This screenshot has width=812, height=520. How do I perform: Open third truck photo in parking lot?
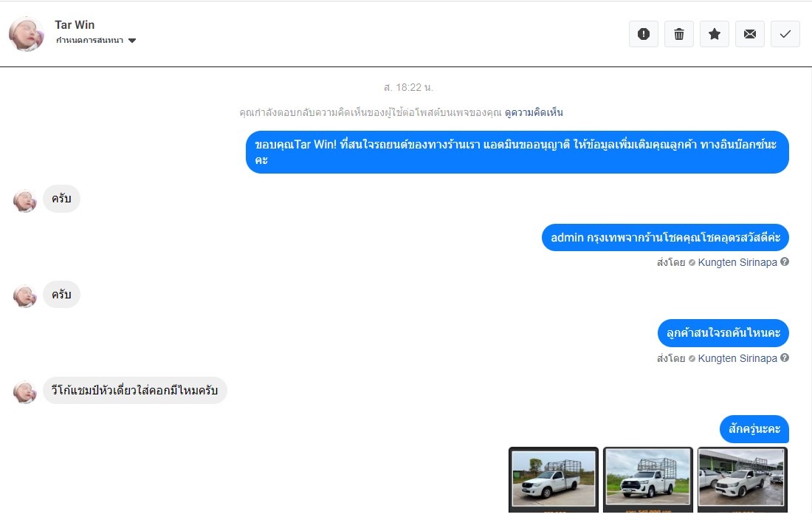pyautogui.click(x=742, y=479)
